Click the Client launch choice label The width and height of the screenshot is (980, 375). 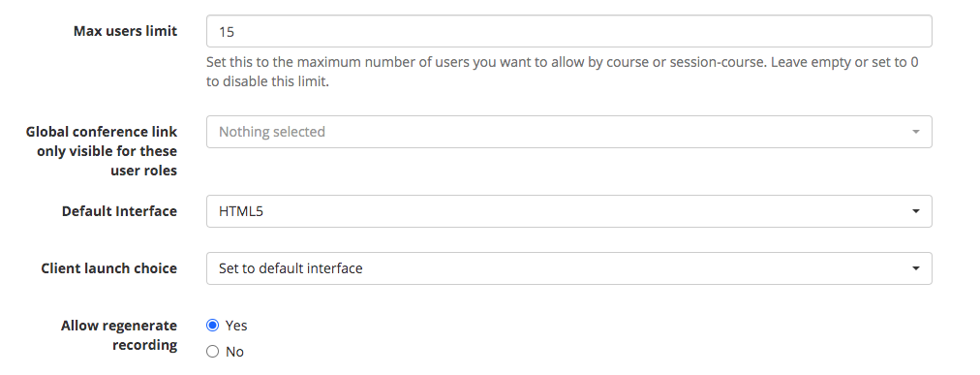[109, 268]
